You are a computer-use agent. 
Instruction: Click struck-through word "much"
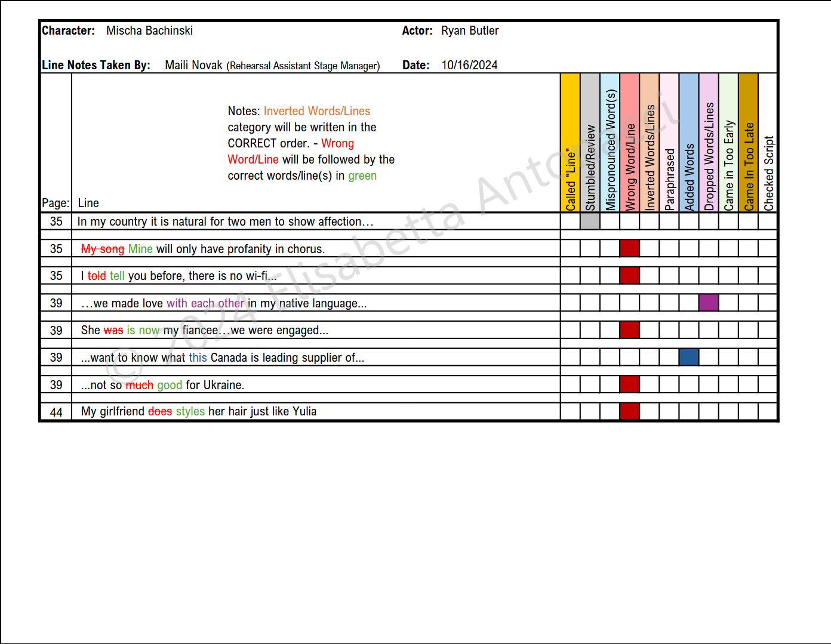pyautogui.click(x=139, y=385)
